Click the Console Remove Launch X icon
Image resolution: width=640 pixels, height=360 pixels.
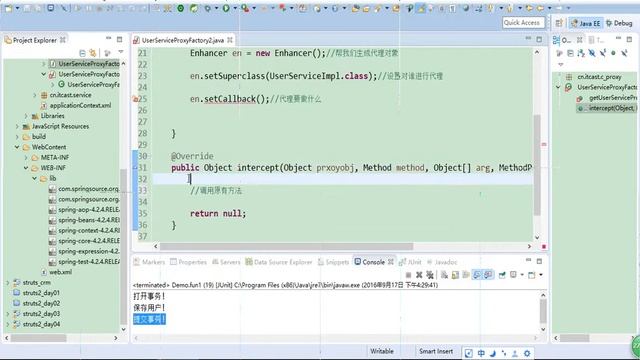point(419,275)
